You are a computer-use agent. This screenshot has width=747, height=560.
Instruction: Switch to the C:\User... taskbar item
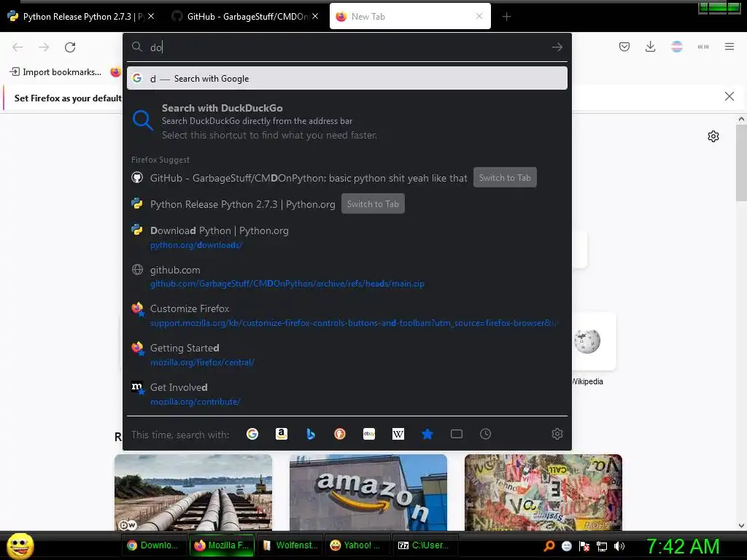(425, 545)
